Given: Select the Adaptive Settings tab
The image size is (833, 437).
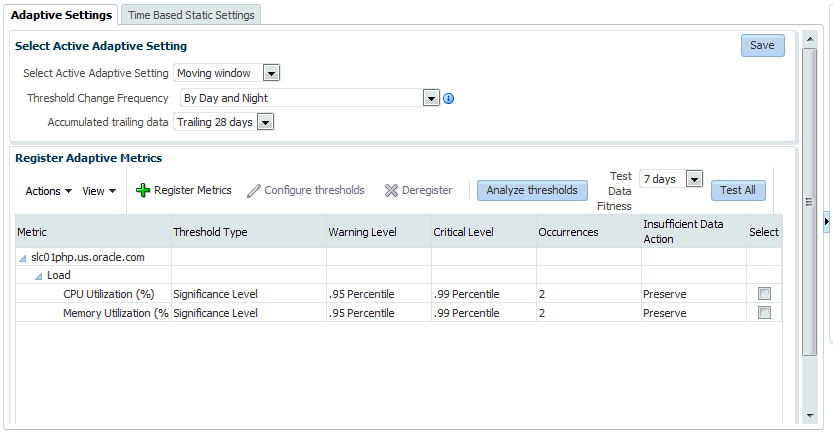Looking at the screenshot, I should (61, 15).
